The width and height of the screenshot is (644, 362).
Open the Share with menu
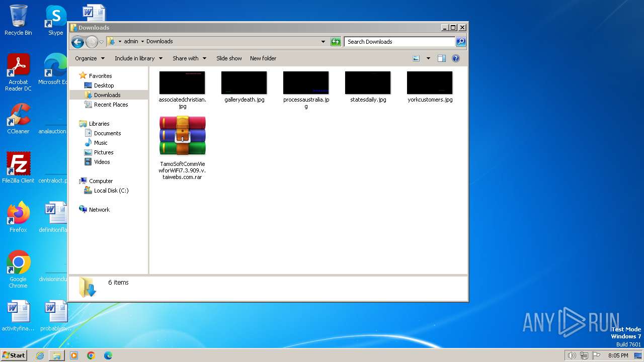189,58
